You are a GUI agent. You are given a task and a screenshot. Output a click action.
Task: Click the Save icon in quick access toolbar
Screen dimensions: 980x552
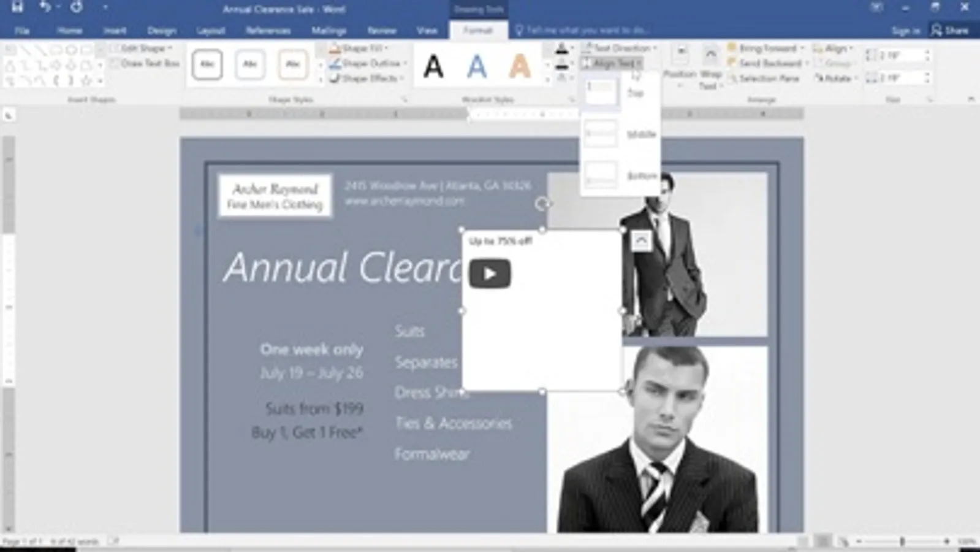point(17,7)
